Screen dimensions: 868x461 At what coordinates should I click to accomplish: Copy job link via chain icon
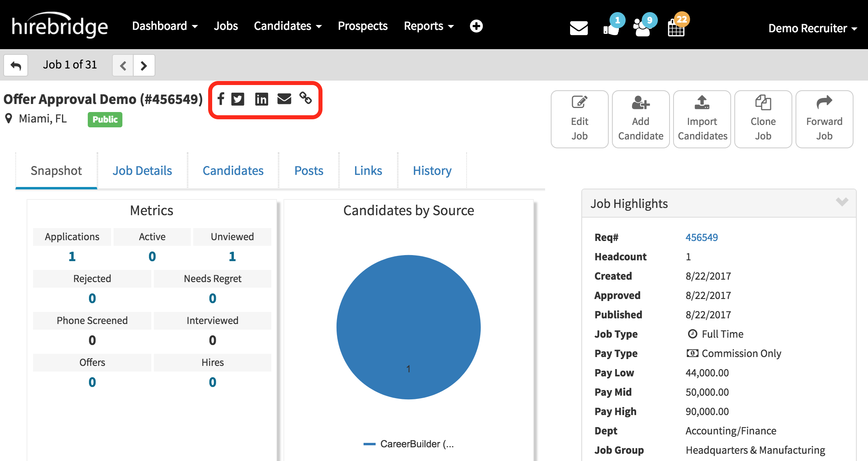pyautogui.click(x=306, y=98)
